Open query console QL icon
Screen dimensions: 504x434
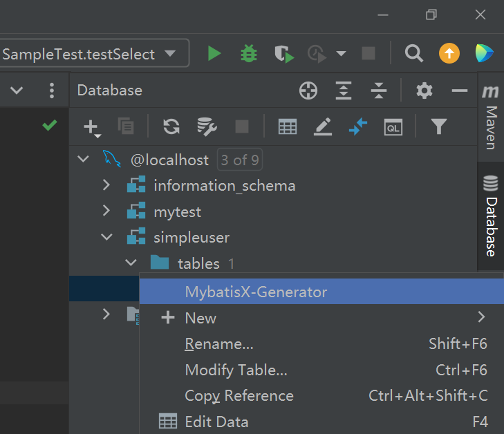pyautogui.click(x=393, y=127)
